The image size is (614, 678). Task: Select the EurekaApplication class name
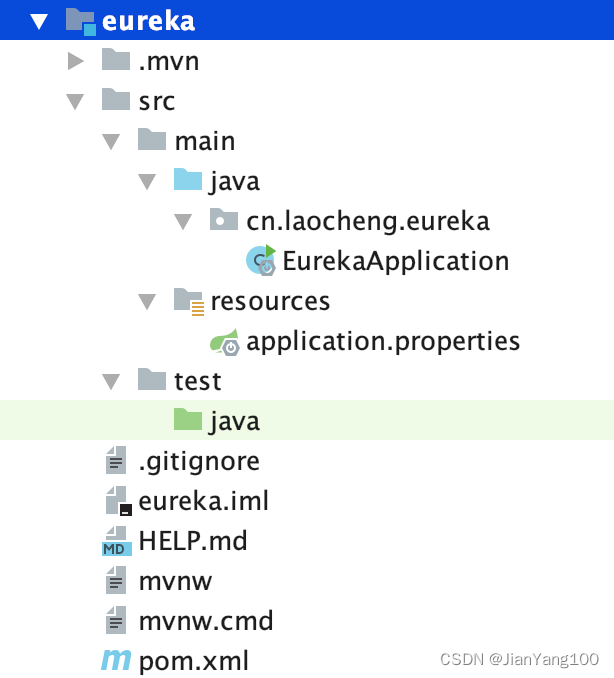pos(396,262)
